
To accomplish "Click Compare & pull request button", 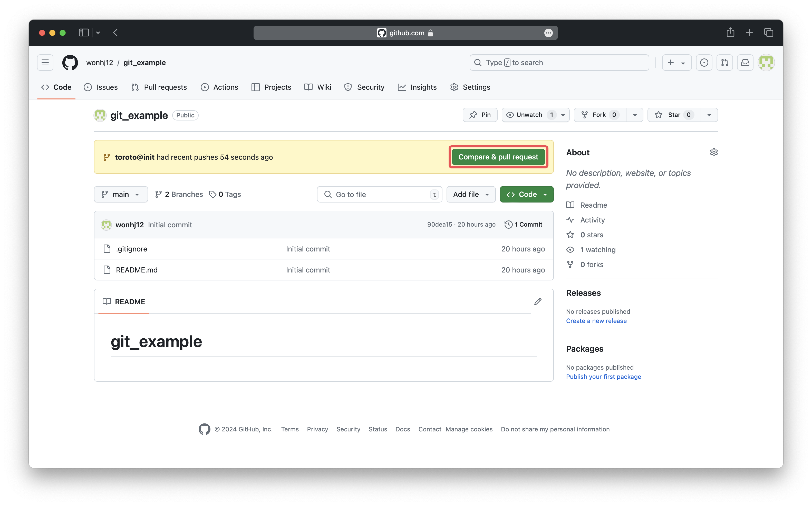I will (498, 157).
